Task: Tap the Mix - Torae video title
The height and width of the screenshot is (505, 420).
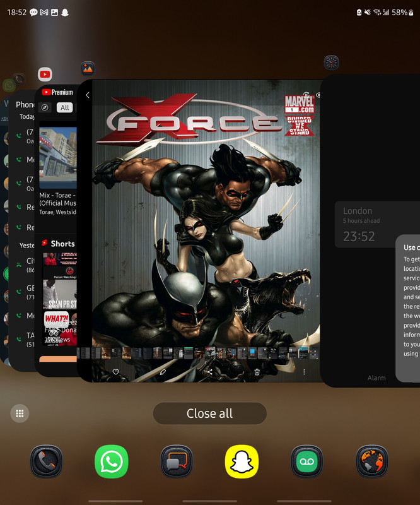Action: [x=57, y=199]
